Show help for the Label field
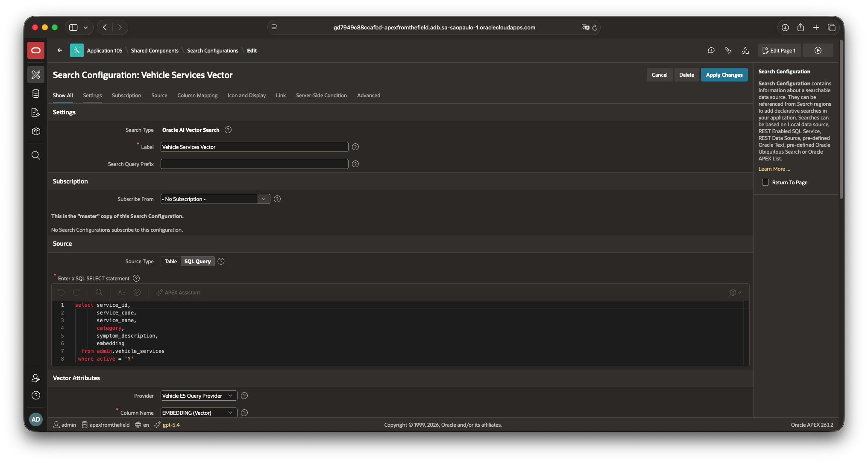 coord(355,147)
